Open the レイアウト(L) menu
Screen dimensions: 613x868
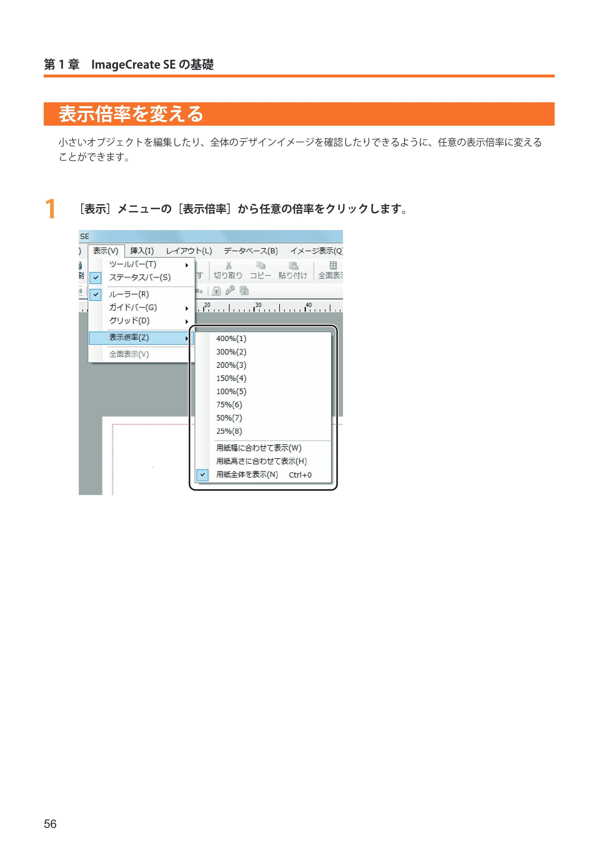pos(189,251)
